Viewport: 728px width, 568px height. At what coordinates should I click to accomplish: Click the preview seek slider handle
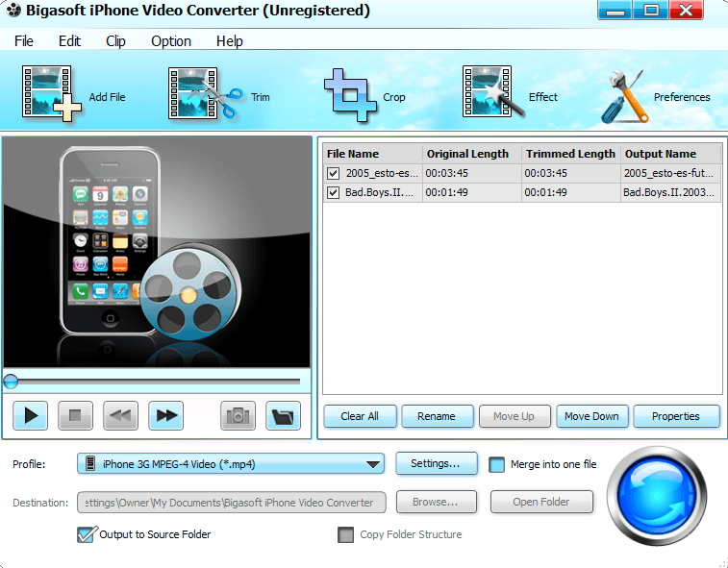pos(11,382)
